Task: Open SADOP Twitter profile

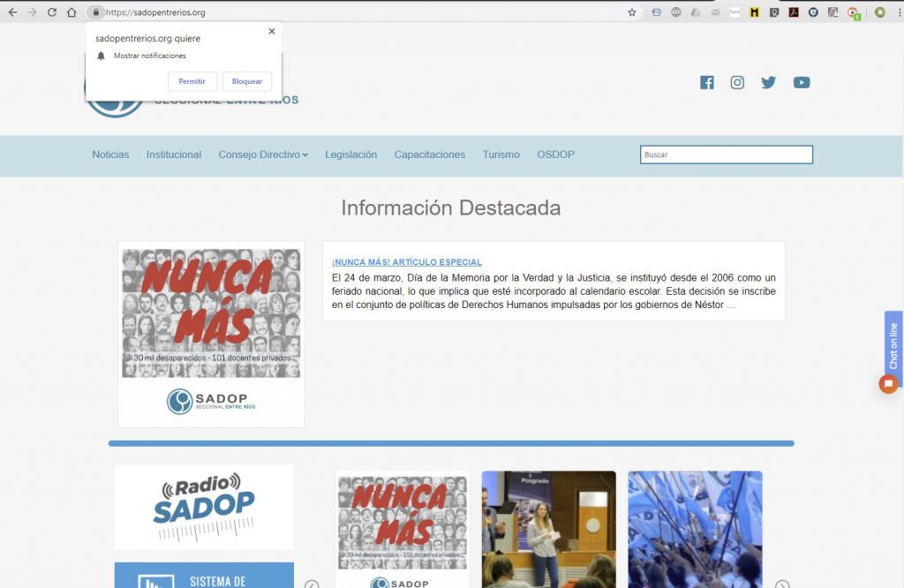Action: coord(769,82)
